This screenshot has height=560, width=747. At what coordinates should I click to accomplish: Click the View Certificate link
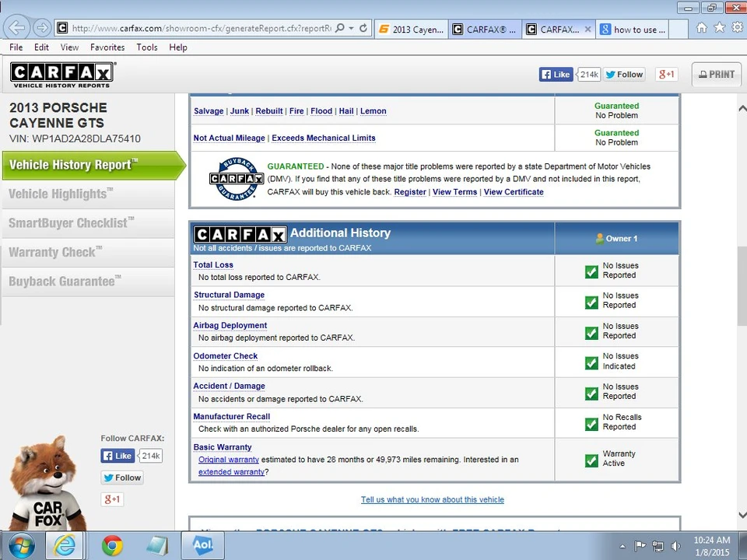pos(514,192)
